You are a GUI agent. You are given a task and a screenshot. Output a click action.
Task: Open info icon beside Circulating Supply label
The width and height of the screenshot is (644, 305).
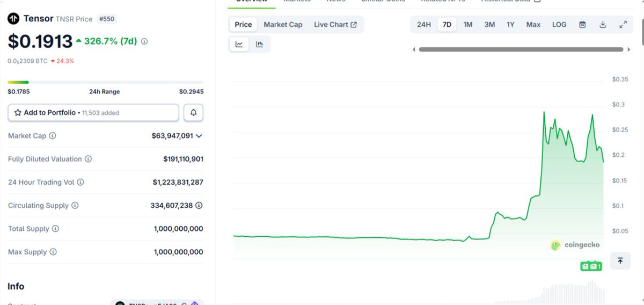click(x=75, y=205)
